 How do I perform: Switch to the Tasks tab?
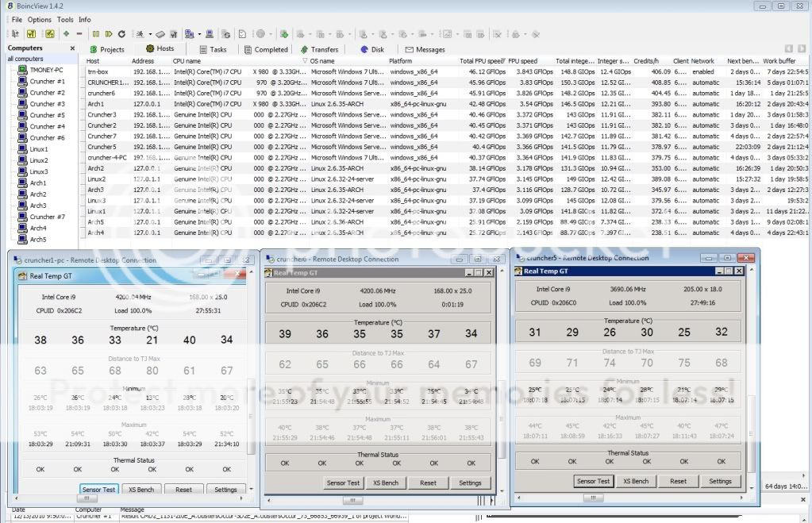point(213,49)
